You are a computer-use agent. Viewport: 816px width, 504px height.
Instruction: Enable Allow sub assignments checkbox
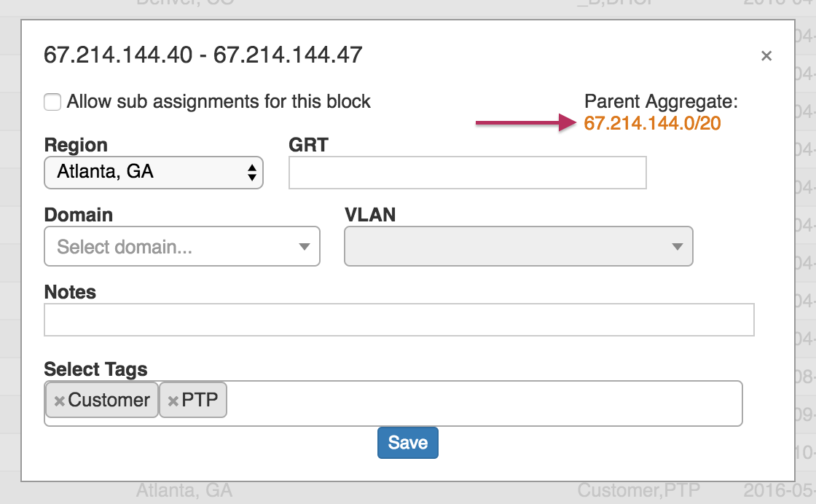coord(52,102)
